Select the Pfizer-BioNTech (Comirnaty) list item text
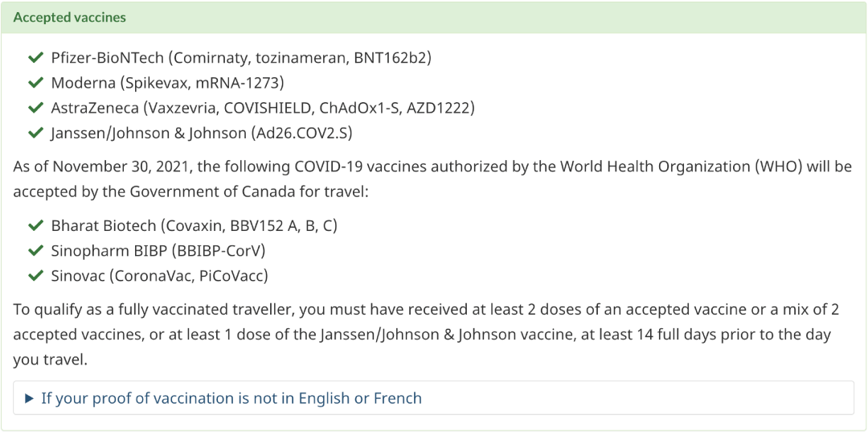868x432 pixels. click(x=241, y=58)
